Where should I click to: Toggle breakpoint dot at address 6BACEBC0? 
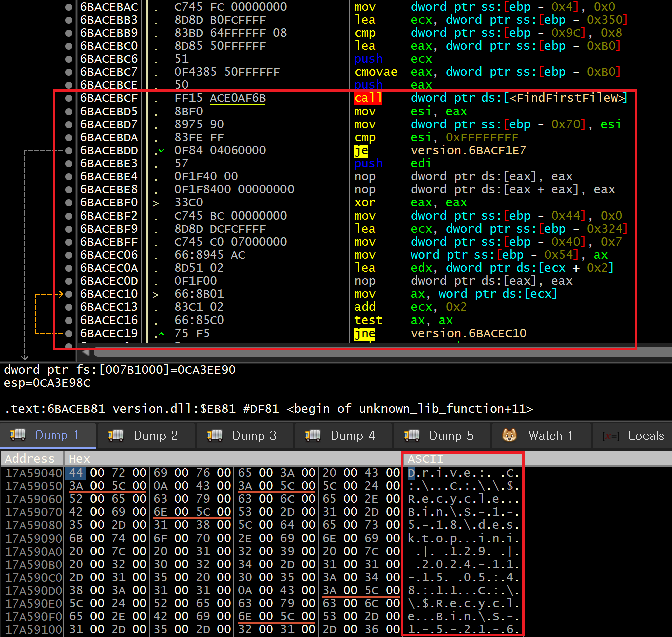coord(69,46)
